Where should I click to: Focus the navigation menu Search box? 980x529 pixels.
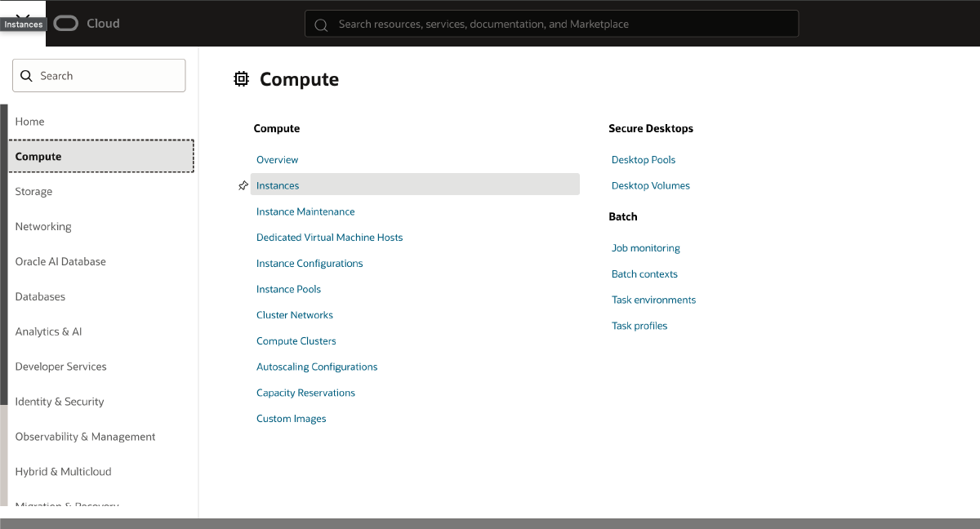pos(99,75)
